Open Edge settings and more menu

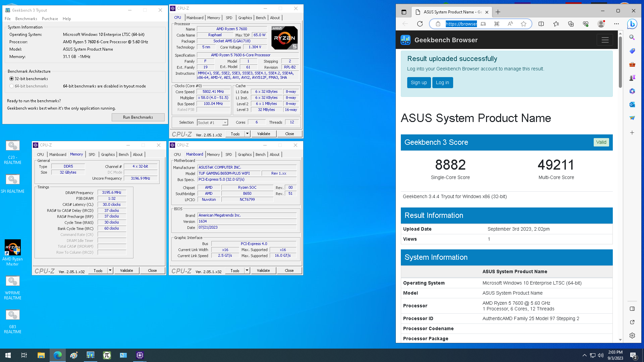(616, 24)
